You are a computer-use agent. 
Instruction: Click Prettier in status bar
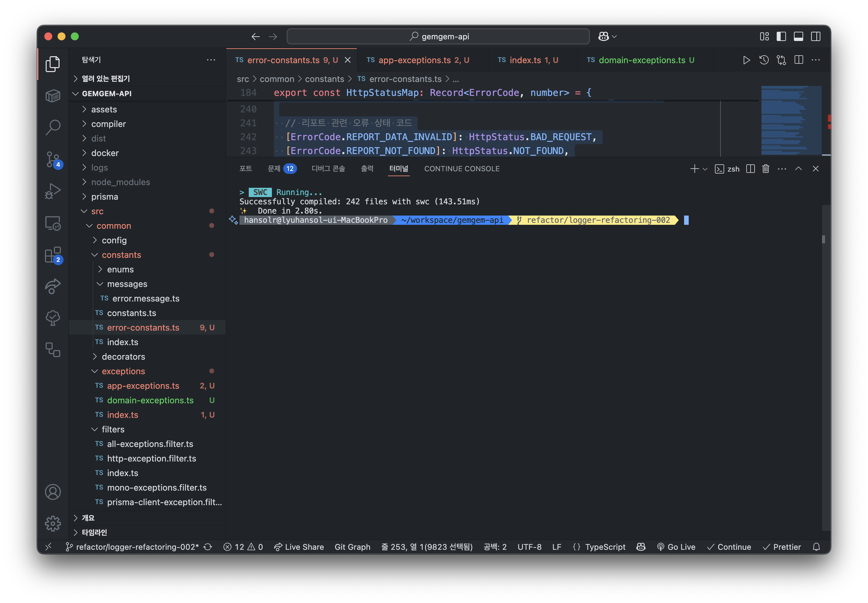781,547
